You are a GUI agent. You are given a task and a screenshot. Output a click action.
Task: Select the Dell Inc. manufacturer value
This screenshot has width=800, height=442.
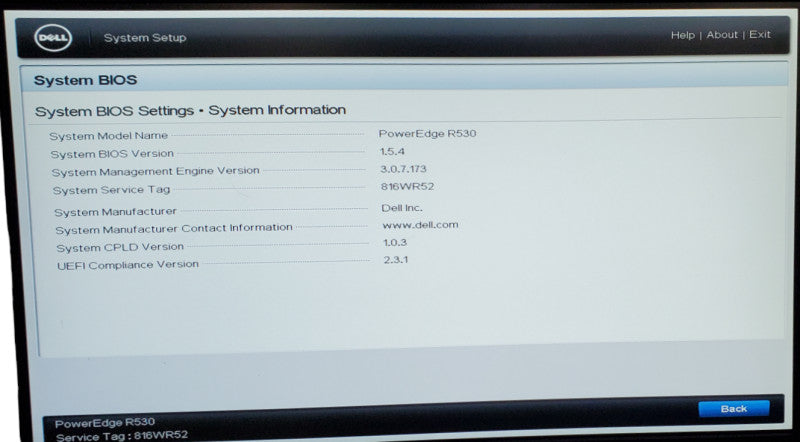(402, 208)
